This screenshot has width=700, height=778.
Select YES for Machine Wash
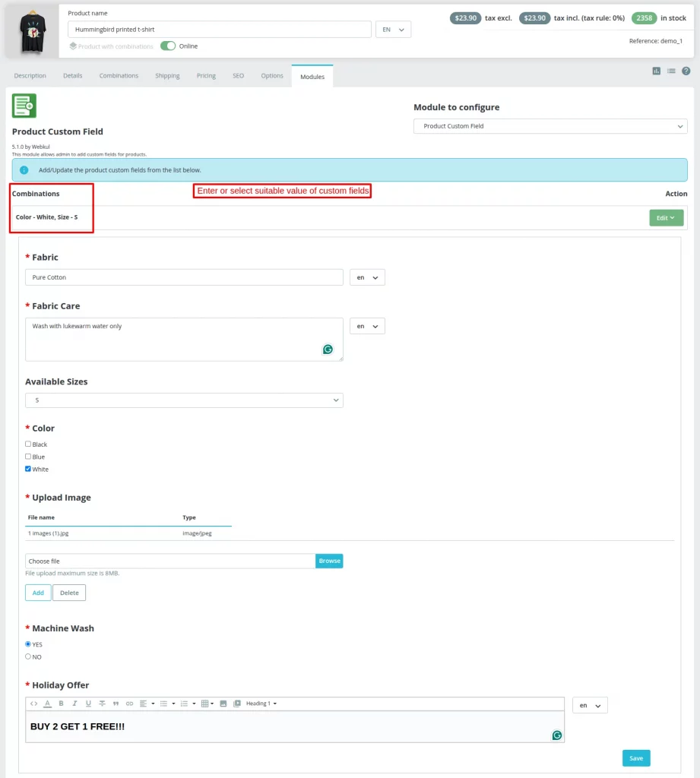[x=28, y=644]
